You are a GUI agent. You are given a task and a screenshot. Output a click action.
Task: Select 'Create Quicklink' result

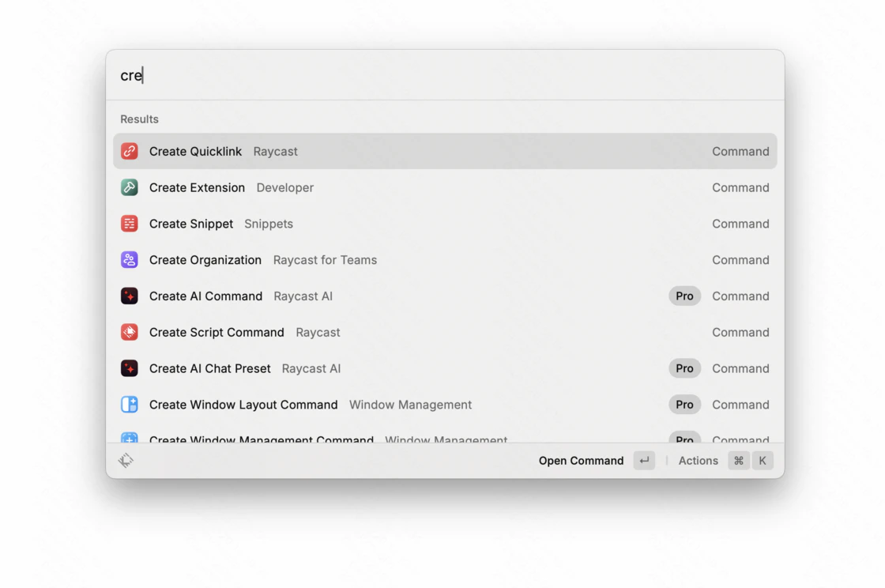(x=445, y=151)
